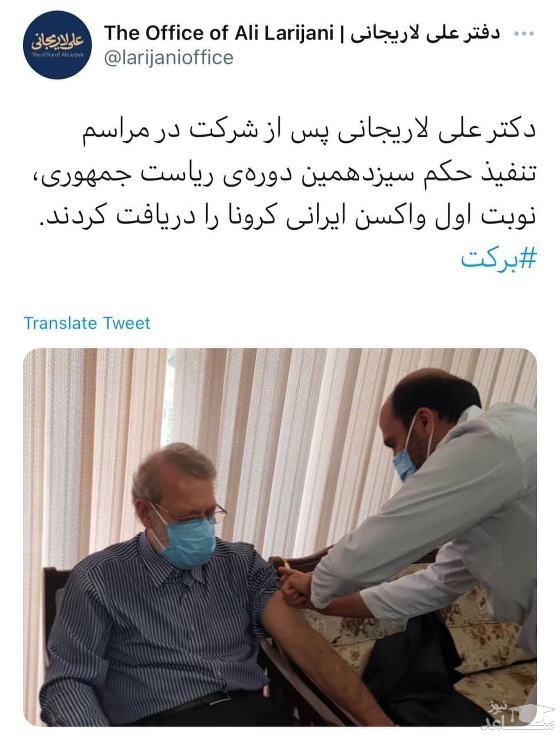Image resolution: width=560 pixels, height=735 pixels.
Task: Click the gold Persian calligraphy inside the avatar
Action: 57,41
